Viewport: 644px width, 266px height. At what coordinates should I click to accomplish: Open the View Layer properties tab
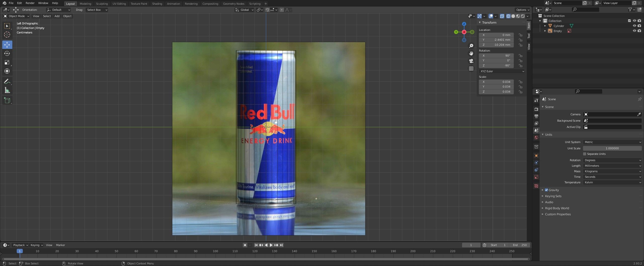coord(536,123)
